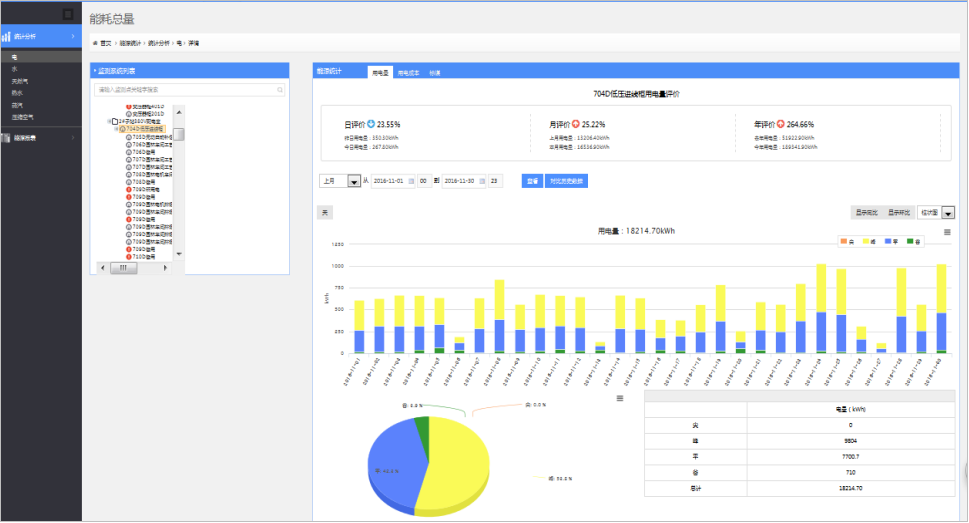The height and width of the screenshot is (523, 969).
Task: Click tree vertical scrollbar down arrow
Action: 179,254
